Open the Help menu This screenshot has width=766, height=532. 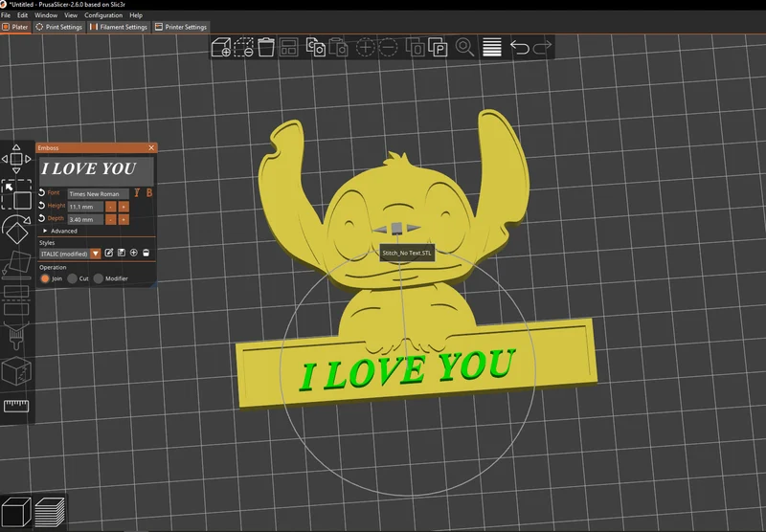pyautogui.click(x=136, y=15)
